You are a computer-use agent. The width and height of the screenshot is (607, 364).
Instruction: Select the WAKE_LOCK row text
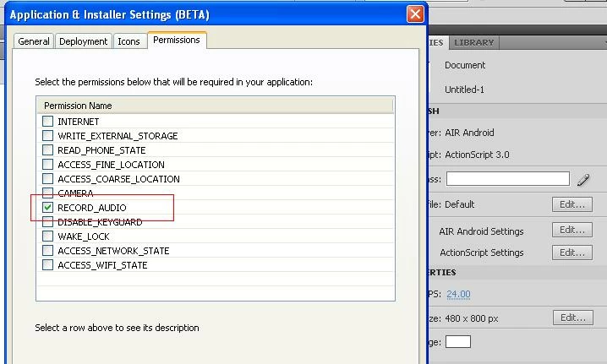(84, 236)
